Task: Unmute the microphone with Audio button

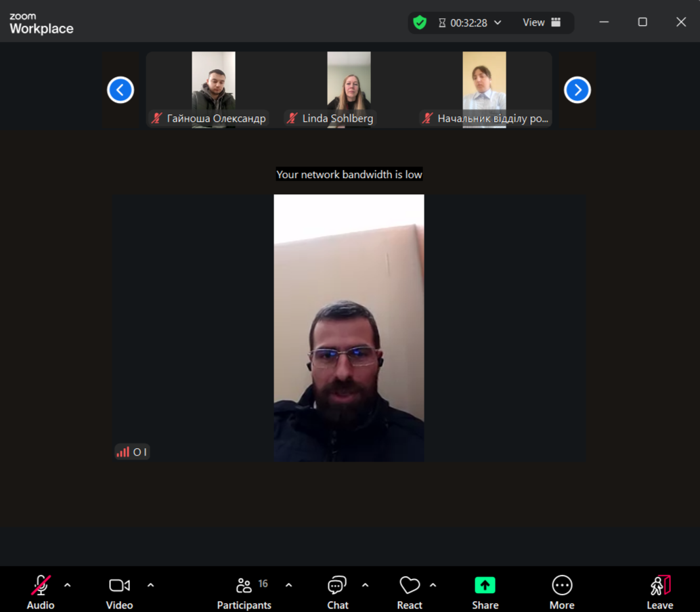Action: click(41, 586)
